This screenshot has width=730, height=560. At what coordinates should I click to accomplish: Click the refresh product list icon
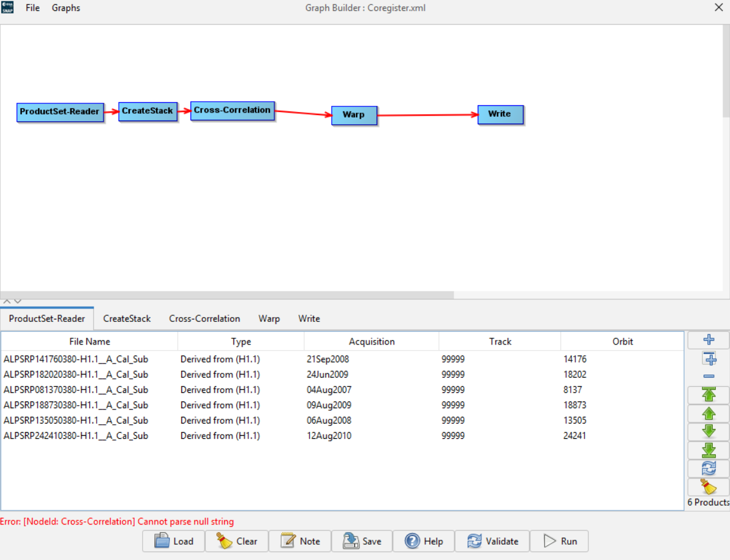(x=709, y=469)
